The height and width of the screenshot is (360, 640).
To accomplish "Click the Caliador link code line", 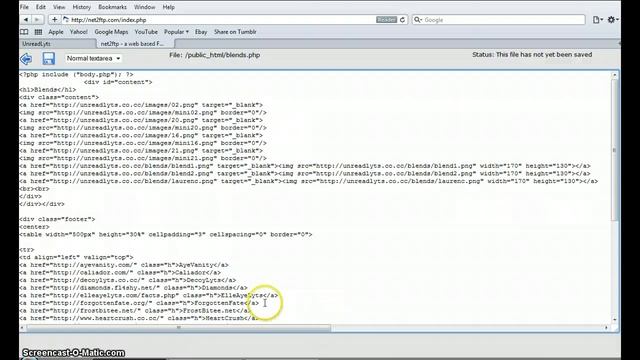I will (x=120, y=272).
